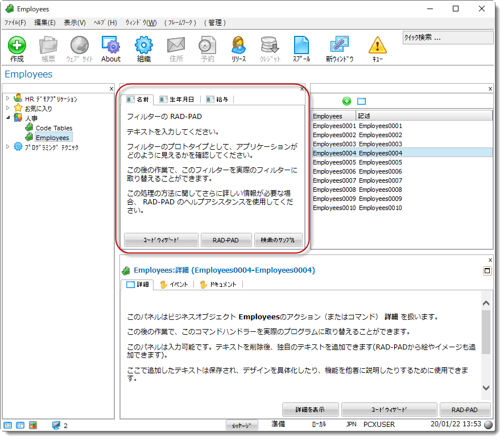Screen dimensions: 504x440
Task: Select the Employees0001 row
Action: (402, 126)
